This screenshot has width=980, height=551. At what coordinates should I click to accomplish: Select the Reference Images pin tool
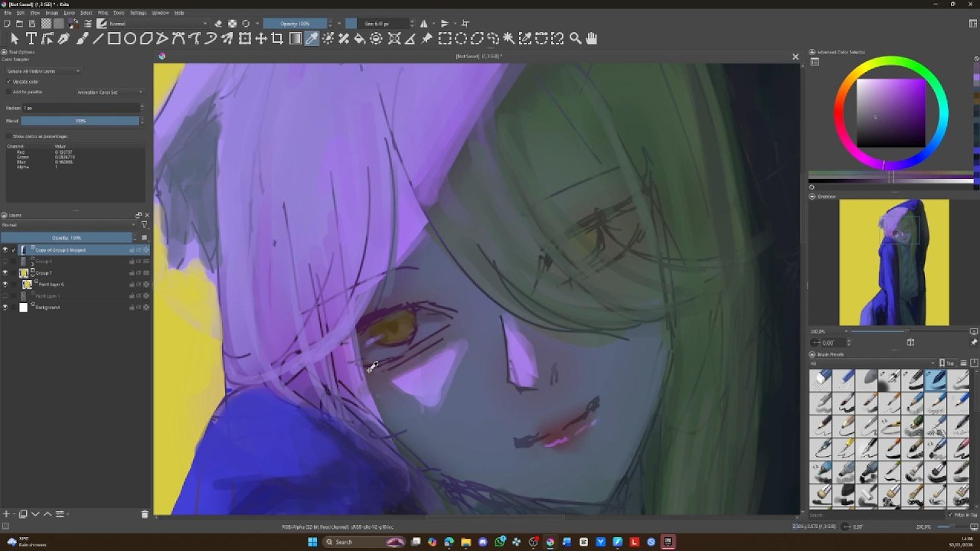tap(426, 38)
